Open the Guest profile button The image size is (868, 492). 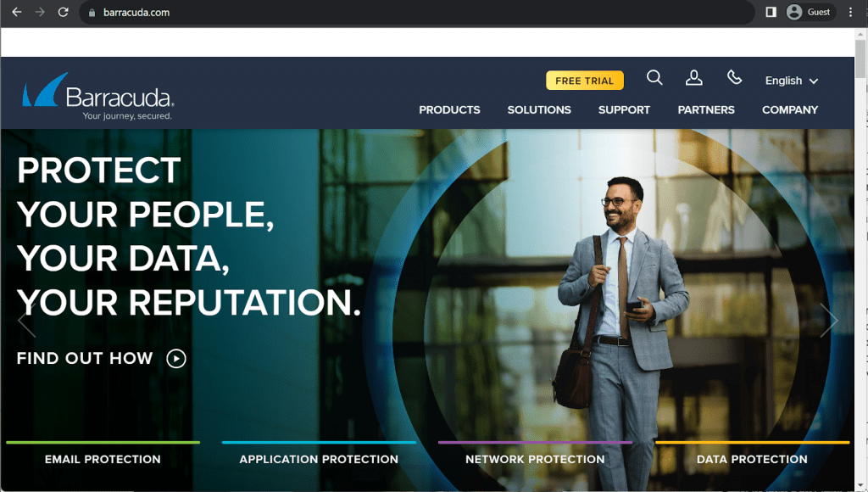click(810, 12)
